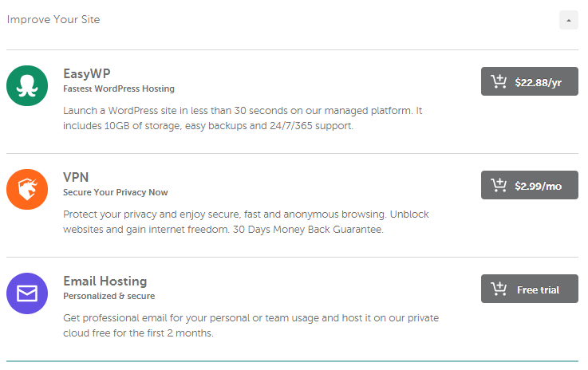Select the Email Hosting product title
Image resolution: width=588 pixels, height=370 pixels.
(x=105, y=281)
